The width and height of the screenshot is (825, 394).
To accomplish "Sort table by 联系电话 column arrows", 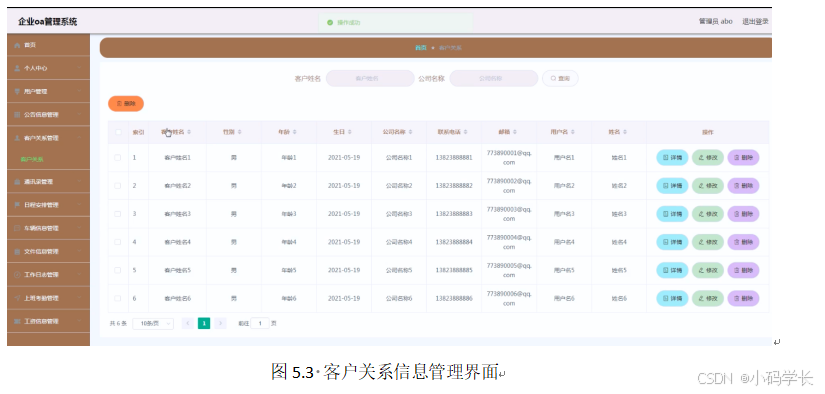I will click(x=465, y=132).
